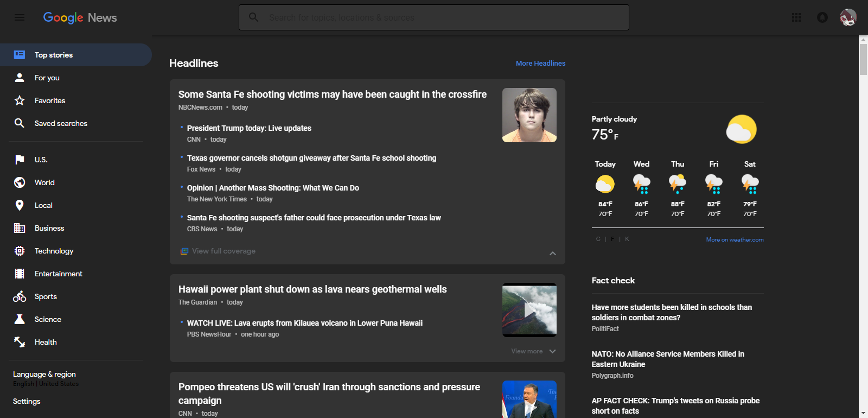Click the full coverage icon
This screenshot has width=868, height=418.
184,251
